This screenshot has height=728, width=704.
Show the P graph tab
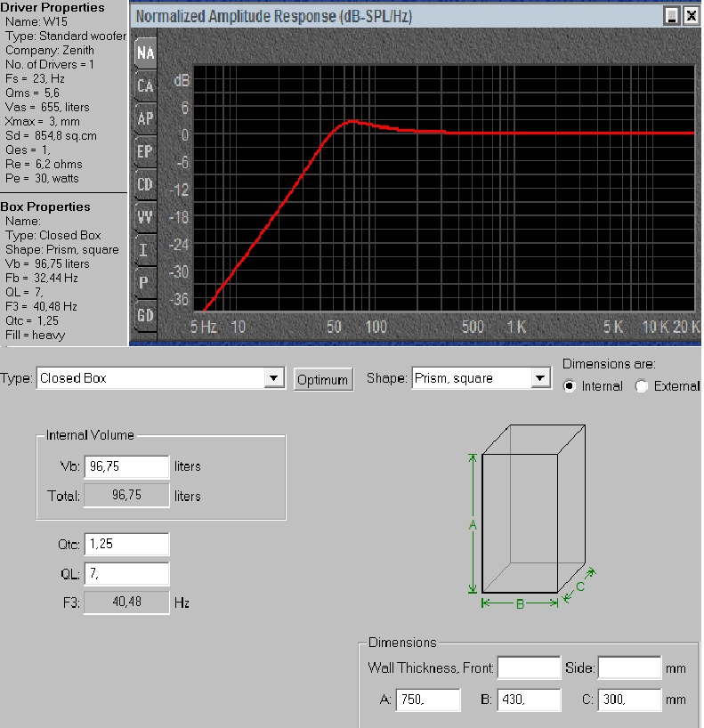point(145,283)
